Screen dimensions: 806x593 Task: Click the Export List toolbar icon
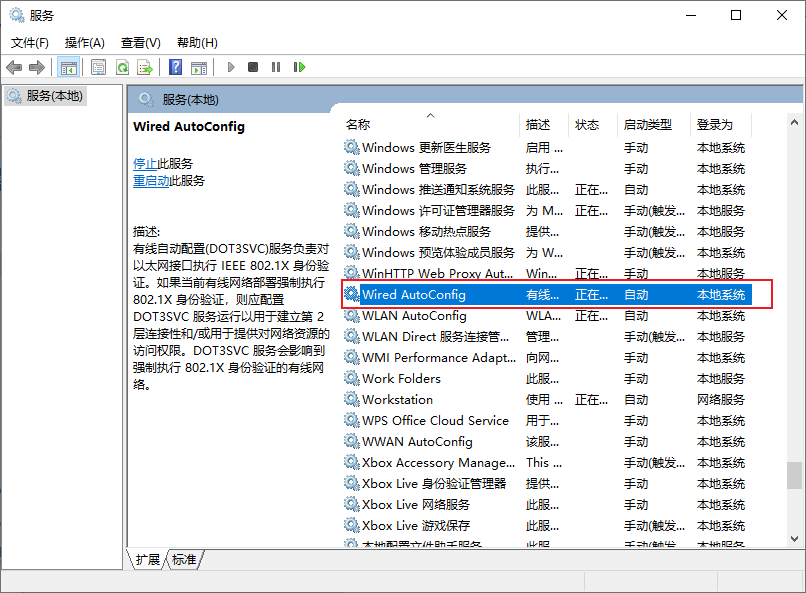145,67
